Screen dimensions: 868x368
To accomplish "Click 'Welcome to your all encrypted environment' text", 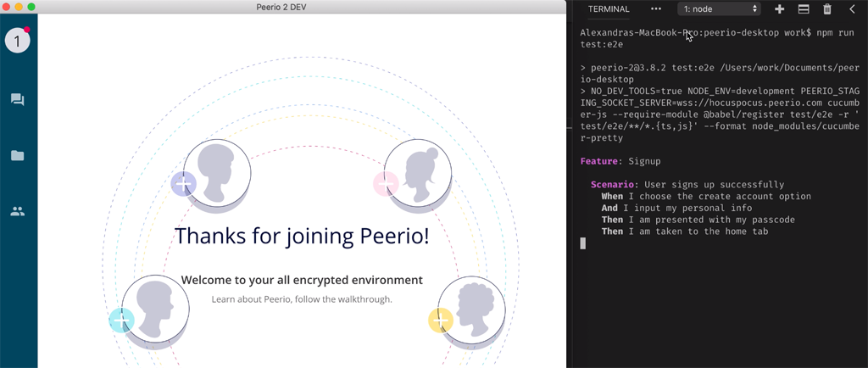I will tap(302, 280).
